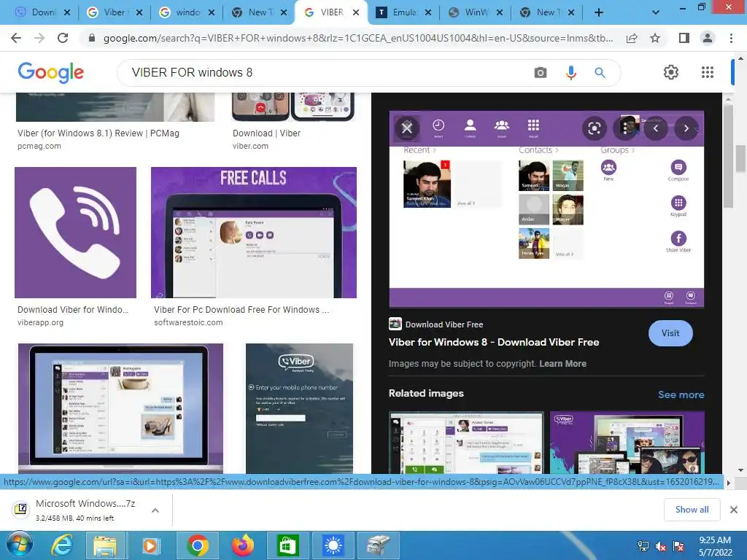Open the Chrome side panel
Image resolution: width=747 pixels, height=560 pixels.
click(x=684, y=38)
